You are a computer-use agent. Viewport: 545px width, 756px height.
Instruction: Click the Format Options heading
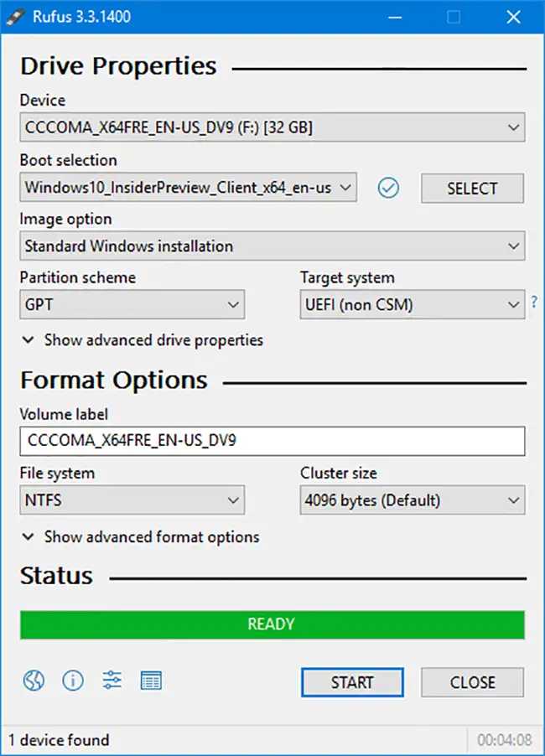pyautogui.click(x=114, y=381)
